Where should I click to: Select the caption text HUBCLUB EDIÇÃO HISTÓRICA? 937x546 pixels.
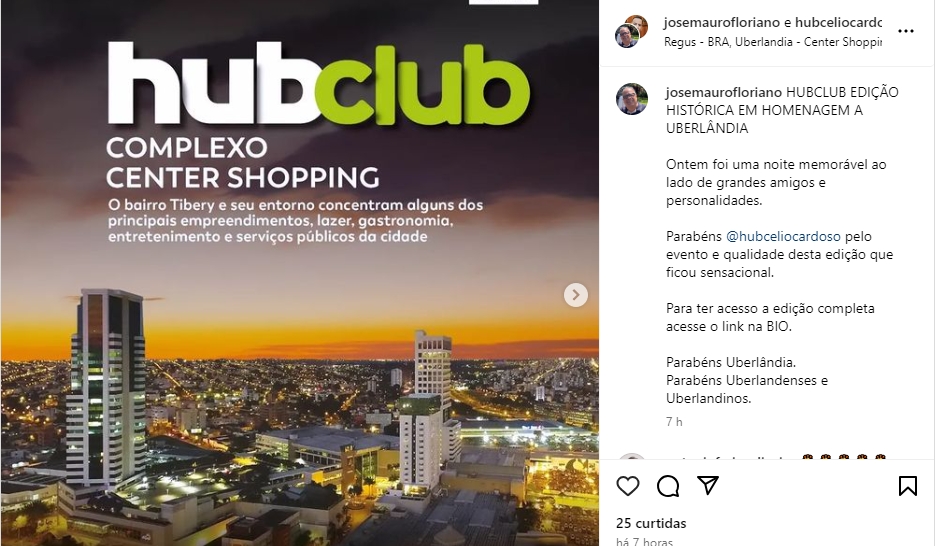click(x=782, y=102)
